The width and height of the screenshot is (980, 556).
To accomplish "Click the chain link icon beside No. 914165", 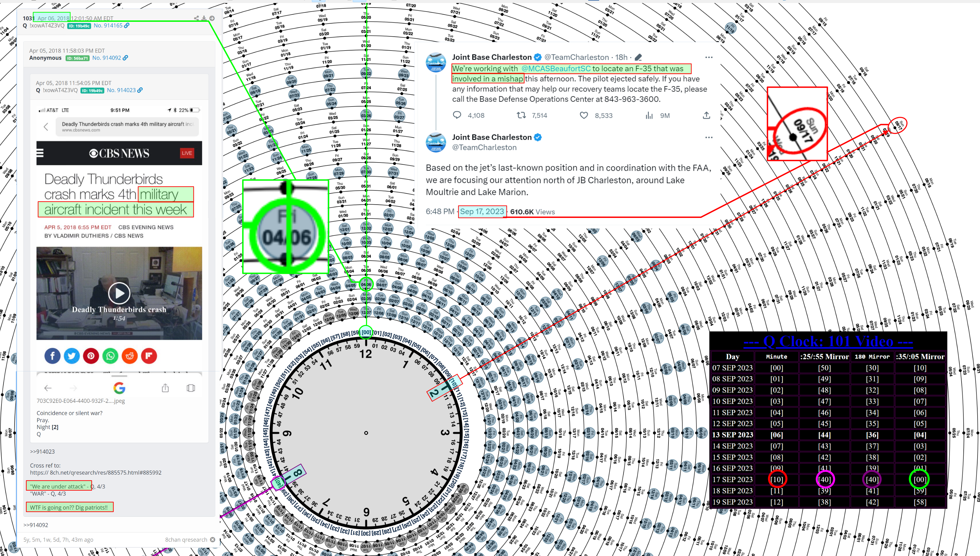I will coord(127,25).
